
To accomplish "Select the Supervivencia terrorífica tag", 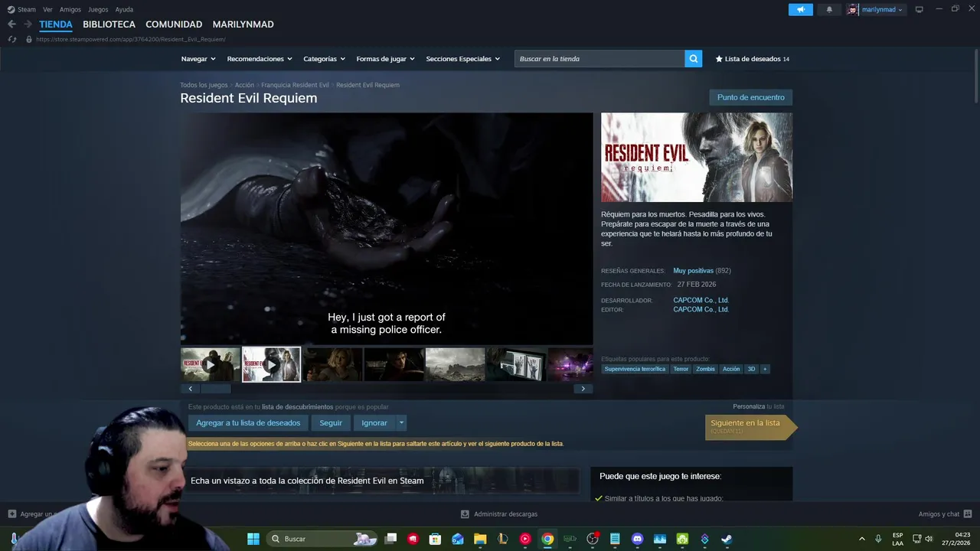I will [635, 369].
